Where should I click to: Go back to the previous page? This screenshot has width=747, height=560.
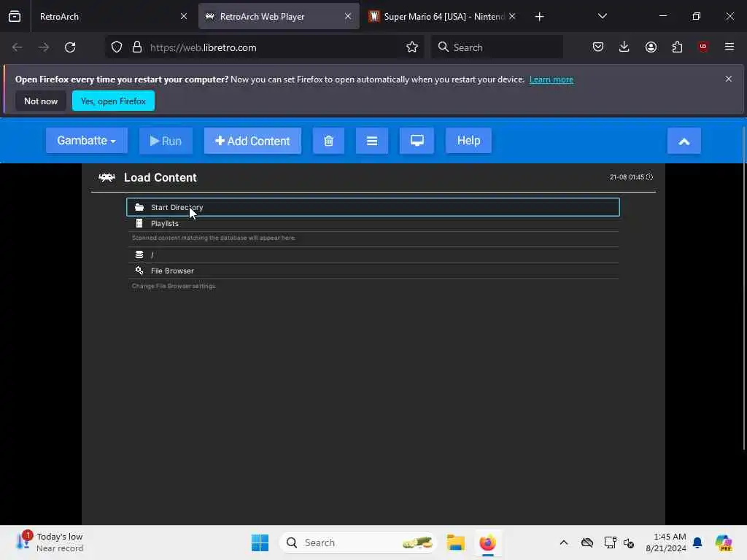coord(18,47)
